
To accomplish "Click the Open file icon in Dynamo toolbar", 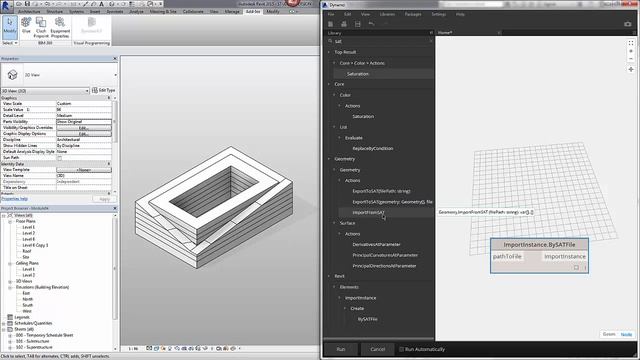I will [x=344, y=24].
